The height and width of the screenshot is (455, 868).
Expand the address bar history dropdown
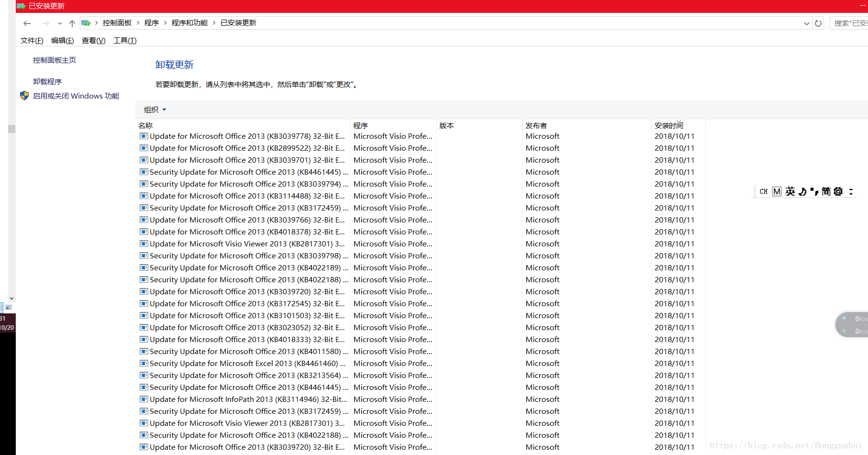[807, 23]
